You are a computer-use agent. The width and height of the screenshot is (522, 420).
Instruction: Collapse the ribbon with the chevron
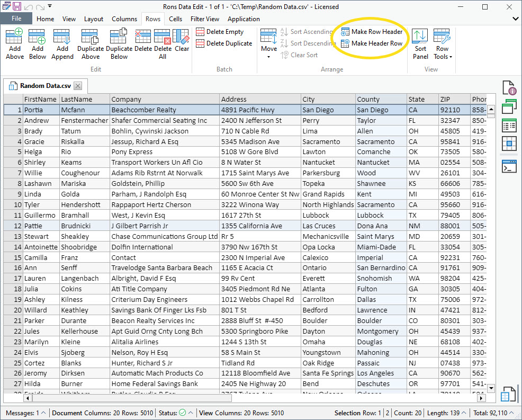(515, 19)
